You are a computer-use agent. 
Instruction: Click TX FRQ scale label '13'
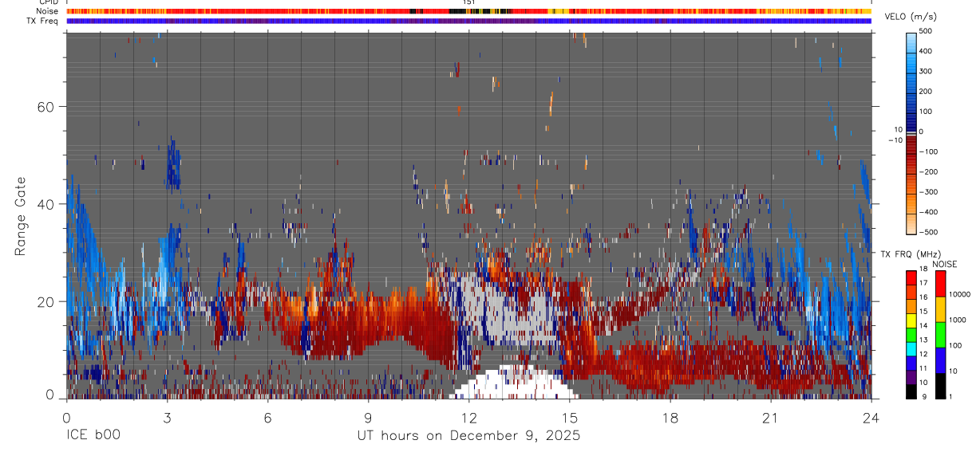click(x=924, y=340)
